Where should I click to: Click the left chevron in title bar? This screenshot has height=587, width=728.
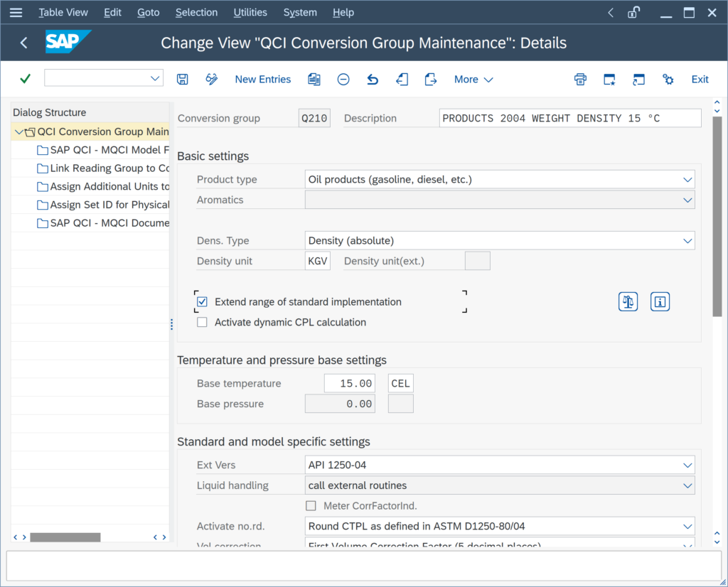coord(611,13)
